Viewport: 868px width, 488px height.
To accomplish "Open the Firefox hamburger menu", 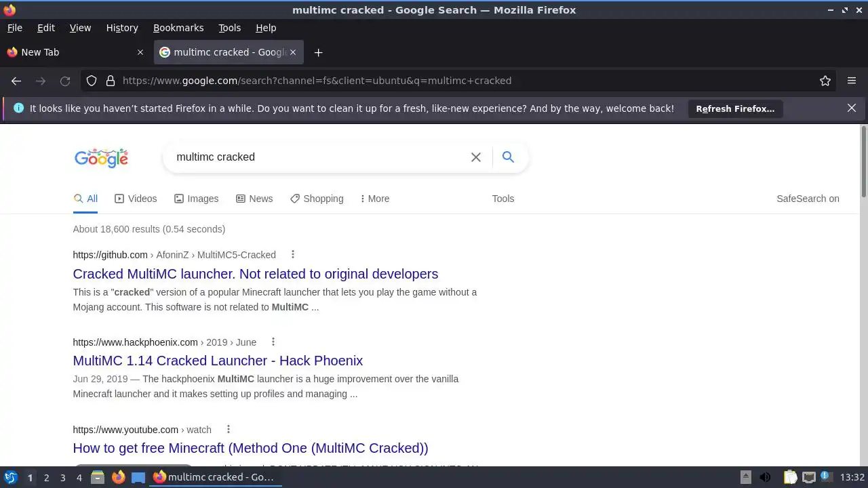I will point(852,81).
